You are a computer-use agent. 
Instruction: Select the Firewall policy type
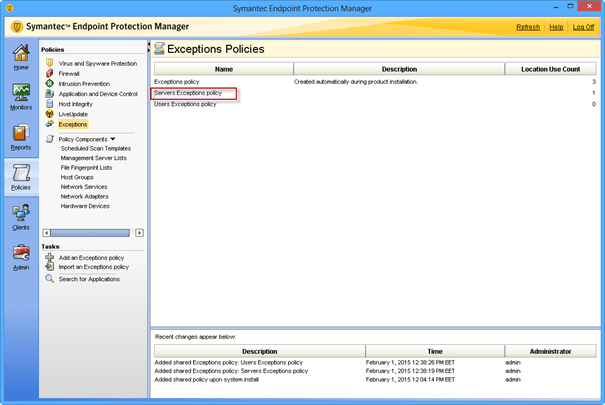[x=72, y=73]
